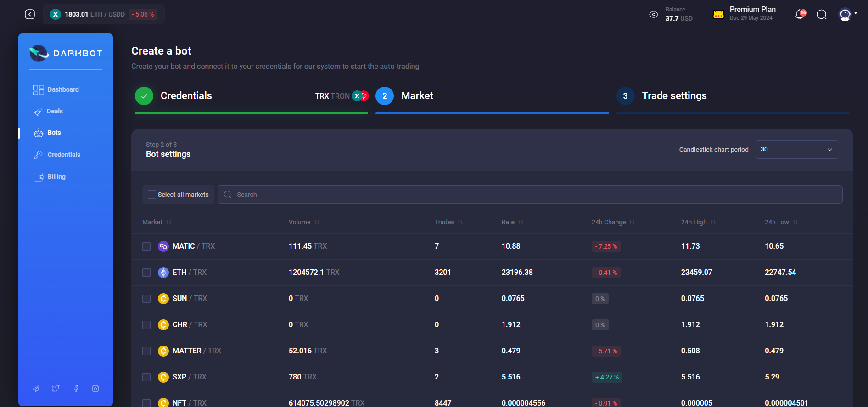The width and height of the screenshot is (868, 407).
Task: Check the SUN / TRX market checkbox
Action: tap(146, 299)
